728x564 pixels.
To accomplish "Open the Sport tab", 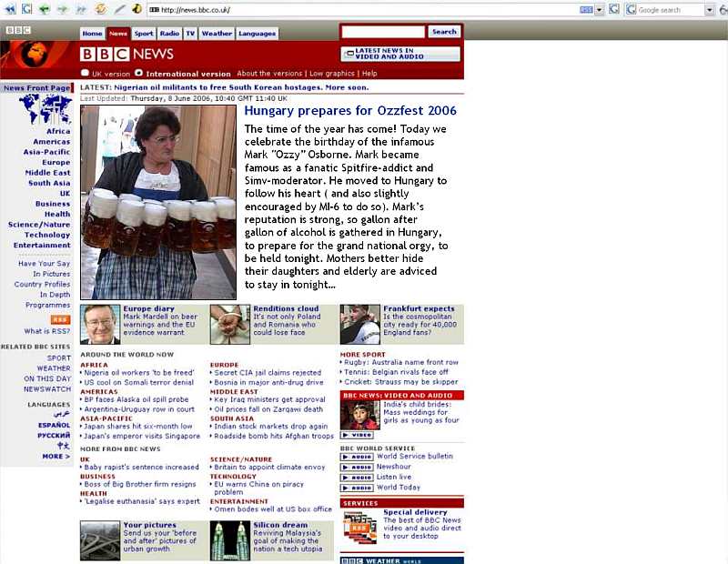I will click(x=144, y=34).
